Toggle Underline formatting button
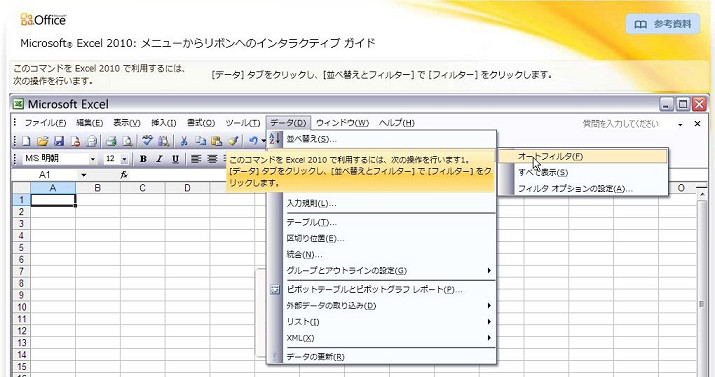 (175, 159)
